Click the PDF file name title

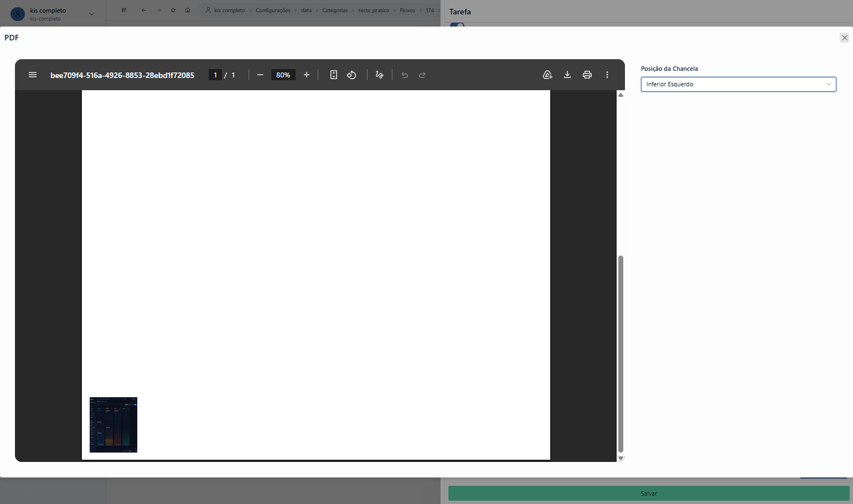[x=122, y=75]
